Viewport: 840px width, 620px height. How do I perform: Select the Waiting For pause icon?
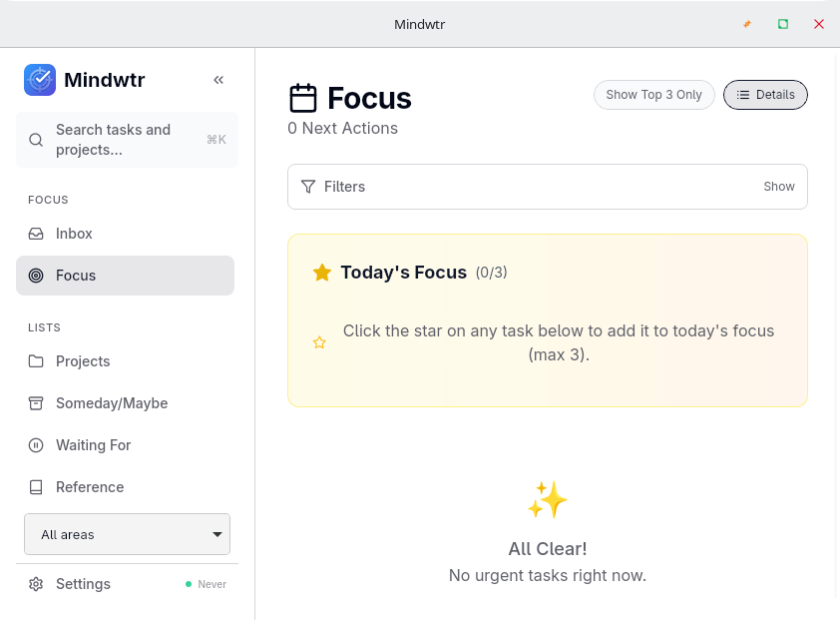(36, 444)
